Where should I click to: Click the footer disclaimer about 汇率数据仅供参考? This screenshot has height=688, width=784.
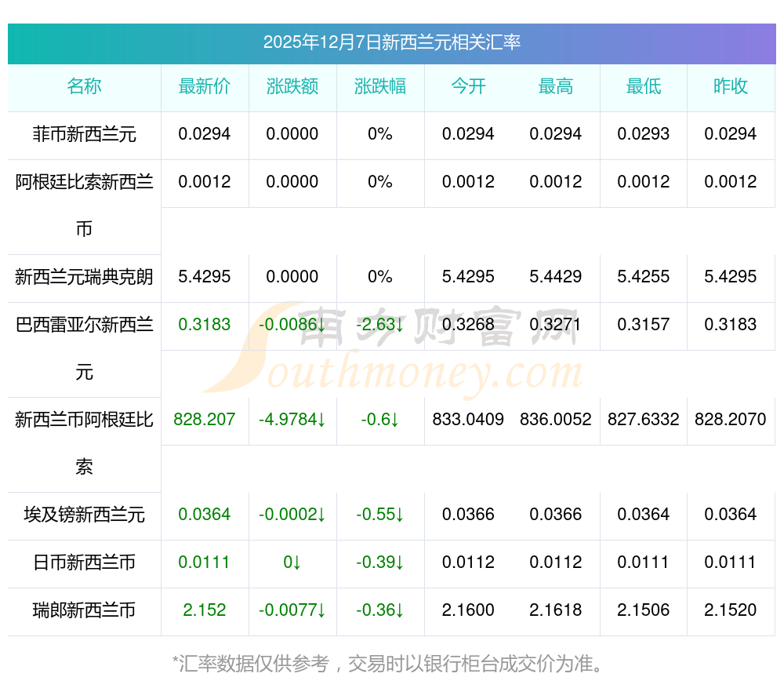[x=391, y=664]
